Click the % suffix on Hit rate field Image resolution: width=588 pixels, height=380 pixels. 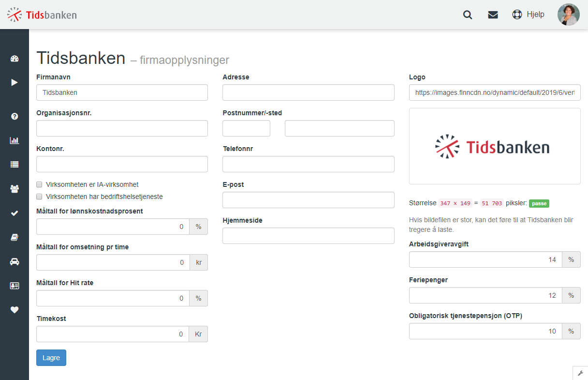click(x=198, y=298)
